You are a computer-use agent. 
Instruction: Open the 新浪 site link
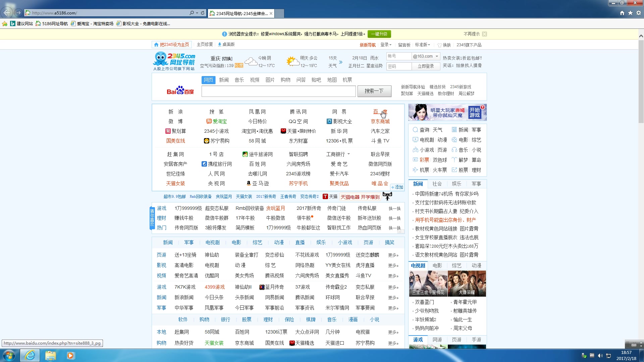pos(175,112)
